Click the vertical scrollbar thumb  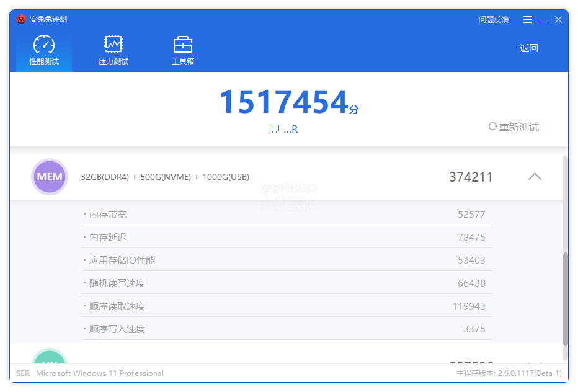pyautogui.click(x=565, y=298)
